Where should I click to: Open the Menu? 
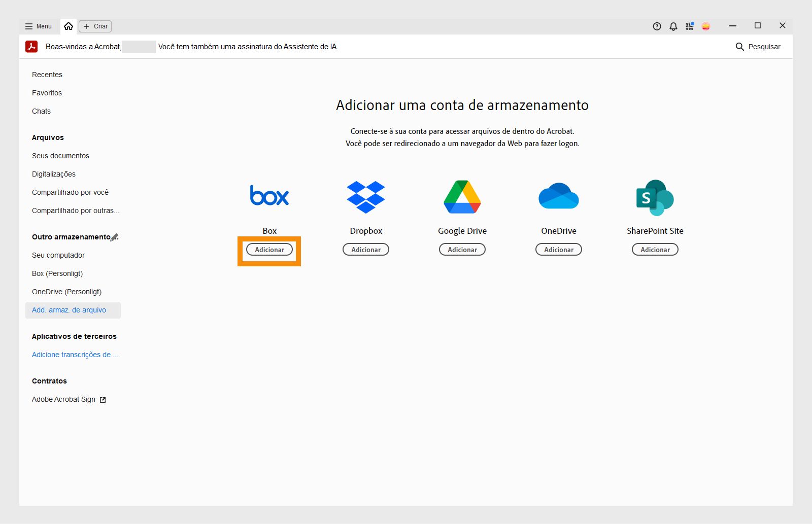[x=38, y=26]
